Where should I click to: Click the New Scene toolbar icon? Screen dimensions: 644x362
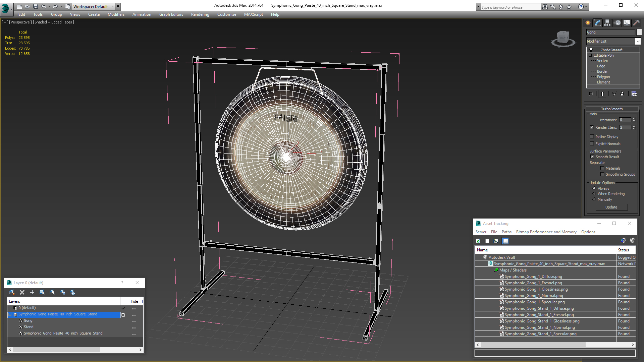(19, 6)
